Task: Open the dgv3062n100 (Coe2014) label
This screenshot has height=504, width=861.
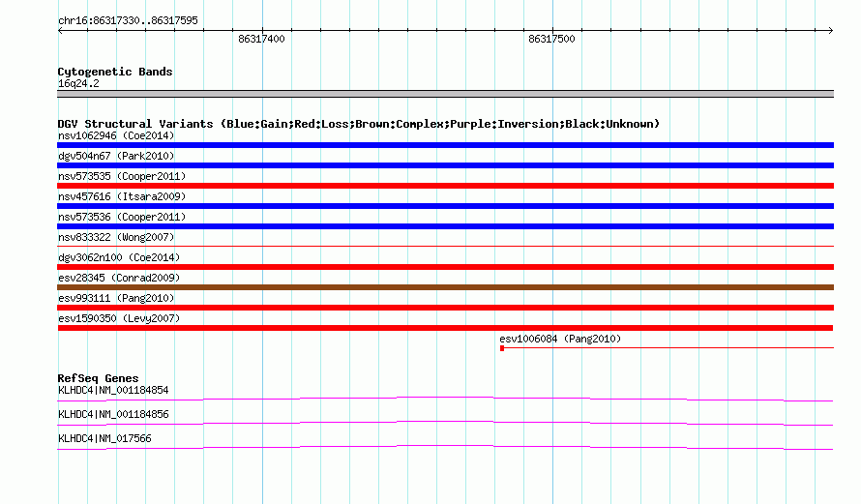Action: coord(119,257)
